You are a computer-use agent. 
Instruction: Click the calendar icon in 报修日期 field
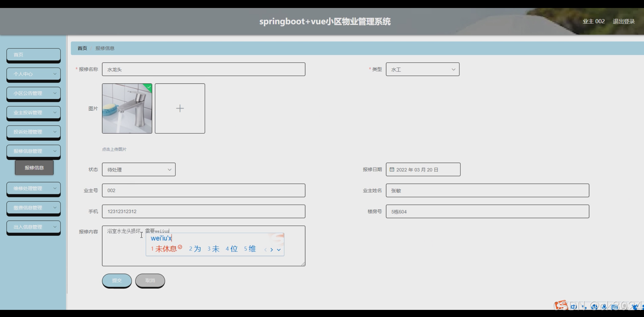392,169
